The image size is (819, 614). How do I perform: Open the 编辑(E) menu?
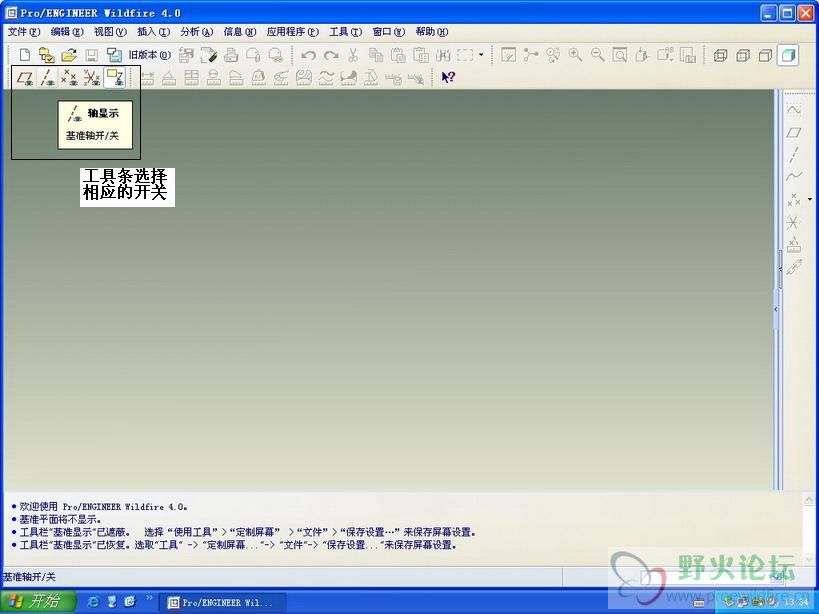67,32
